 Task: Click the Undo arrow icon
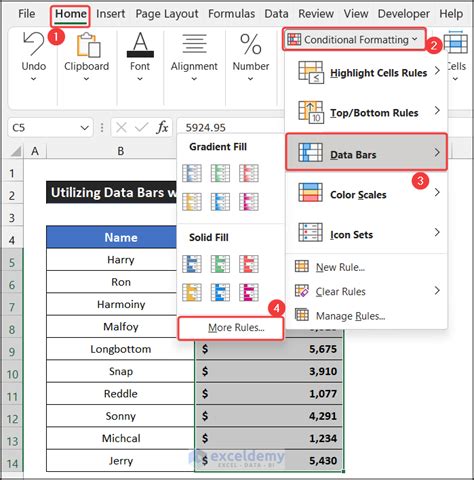coord(33,44)
